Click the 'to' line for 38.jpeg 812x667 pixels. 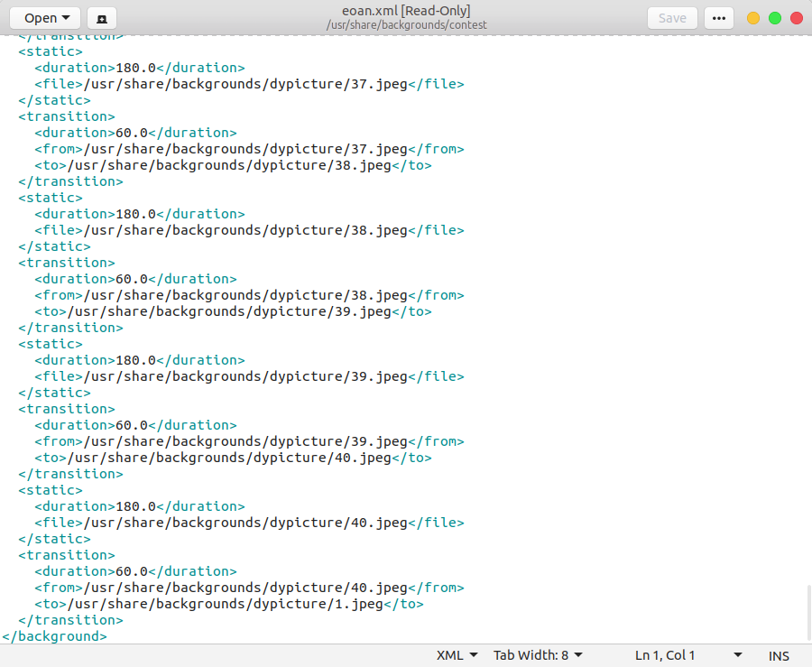[x=233, y=165]
